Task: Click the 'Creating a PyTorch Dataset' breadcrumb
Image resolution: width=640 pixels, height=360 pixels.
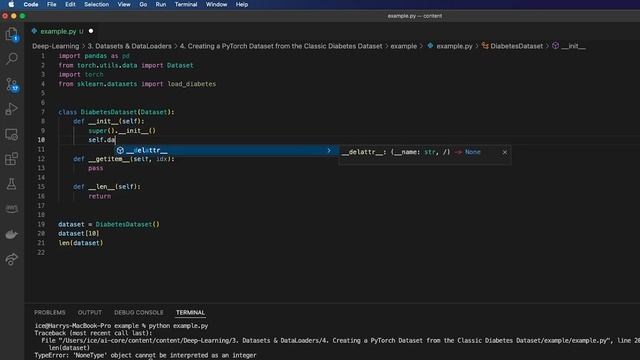Action: pyautogui.click(x=281, y=46)
